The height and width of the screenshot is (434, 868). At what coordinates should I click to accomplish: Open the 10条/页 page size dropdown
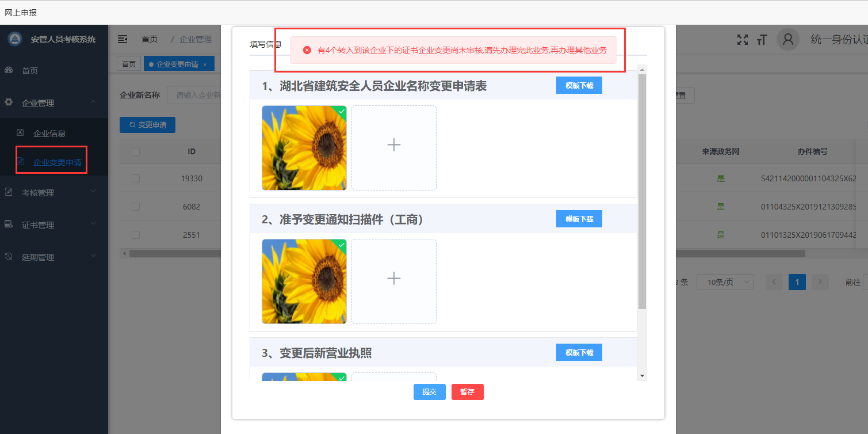click(x=725, y=282)
